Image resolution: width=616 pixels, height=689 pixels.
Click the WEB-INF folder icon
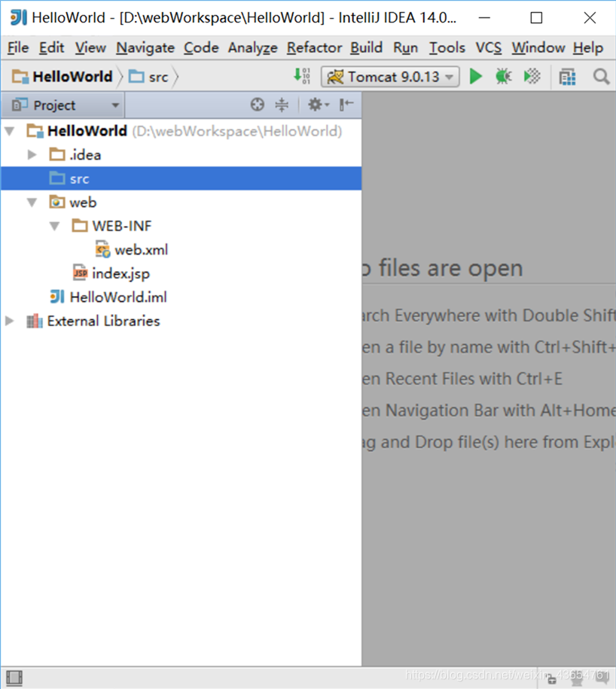(80, 226)
